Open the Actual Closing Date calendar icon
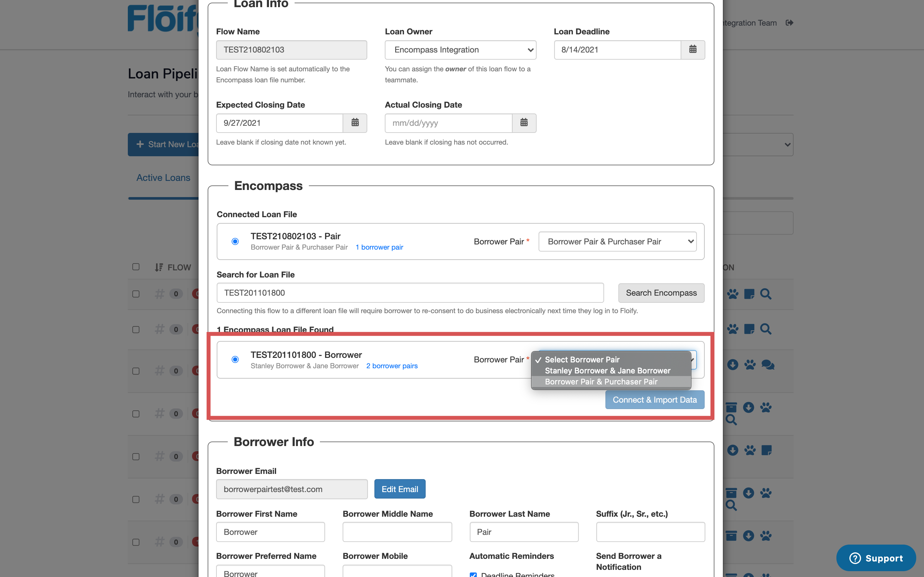This screenshot has height=577, width=924. tap(524, 123)
